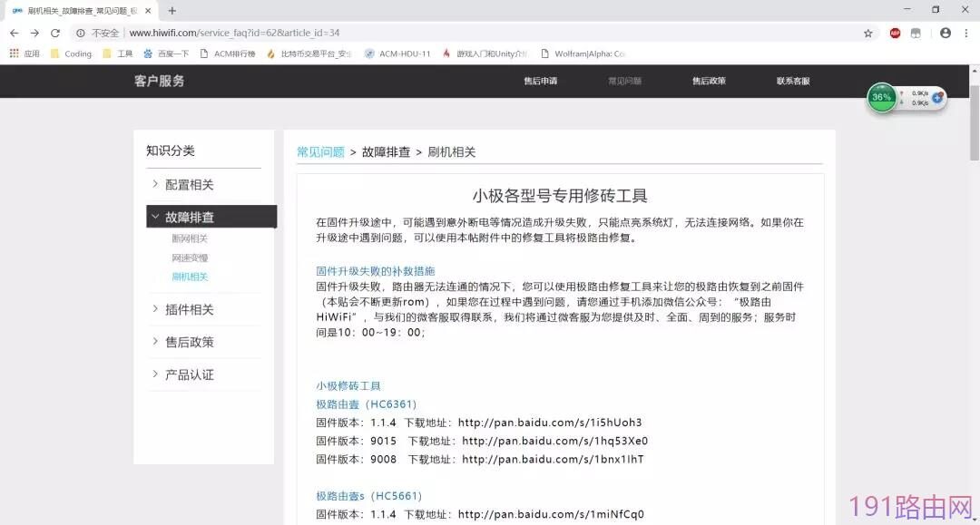The height and width of the screenshot is (525, 980).
Task: Click 刷机相关 in the breadcrumb
Action: click(x=451, y=152)
